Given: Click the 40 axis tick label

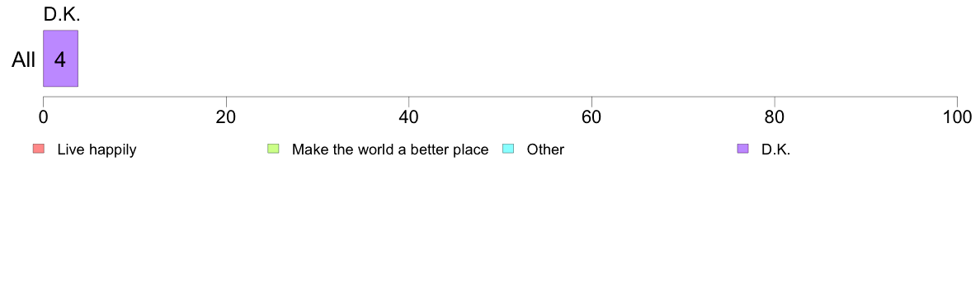Looking at the screenshot, I should pos(409,117).
